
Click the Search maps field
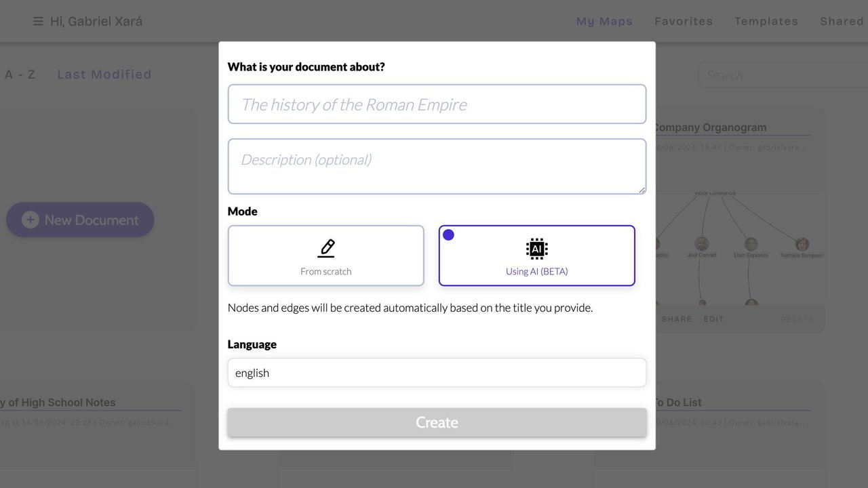(780, 75)
